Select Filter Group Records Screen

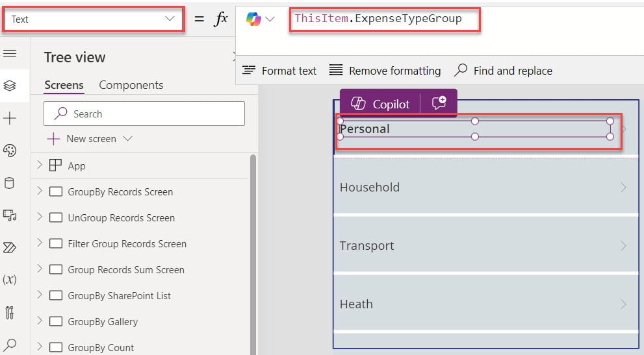(127, 244)
